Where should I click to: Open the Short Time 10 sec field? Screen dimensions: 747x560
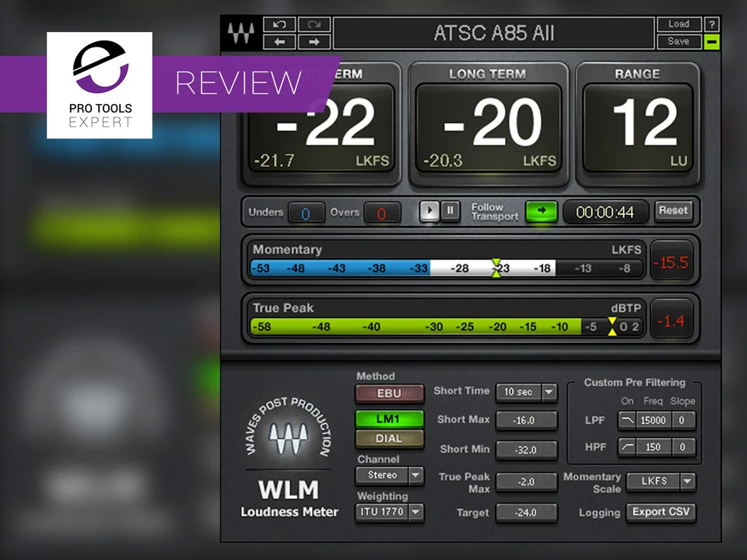coord(518,392)
